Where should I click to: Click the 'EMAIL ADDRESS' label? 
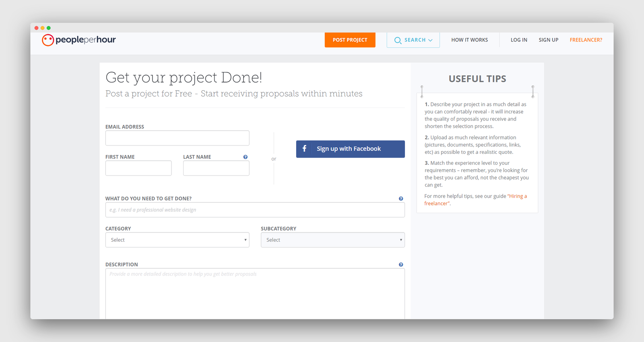pyautogui.click(x=125, y=127)
